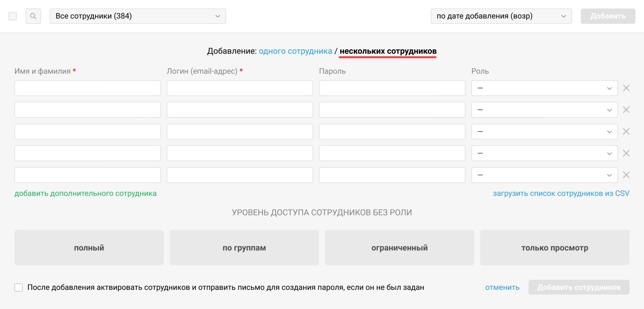This screenshot has width=644, height=309.
Task: Remove the first employee row
Action: [x=626, y=88]
